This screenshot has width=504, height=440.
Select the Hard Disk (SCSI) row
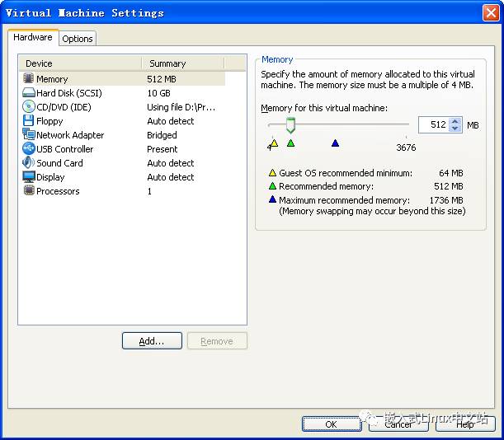coord(124,93)
